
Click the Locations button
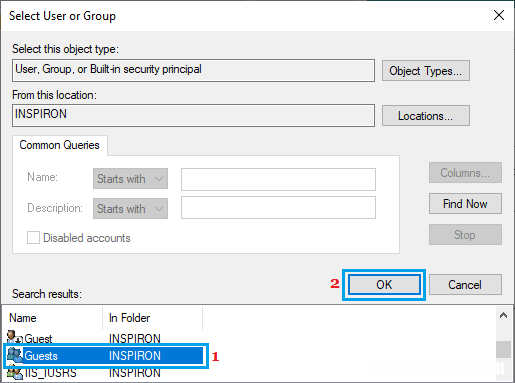click(x=426, y=116)
